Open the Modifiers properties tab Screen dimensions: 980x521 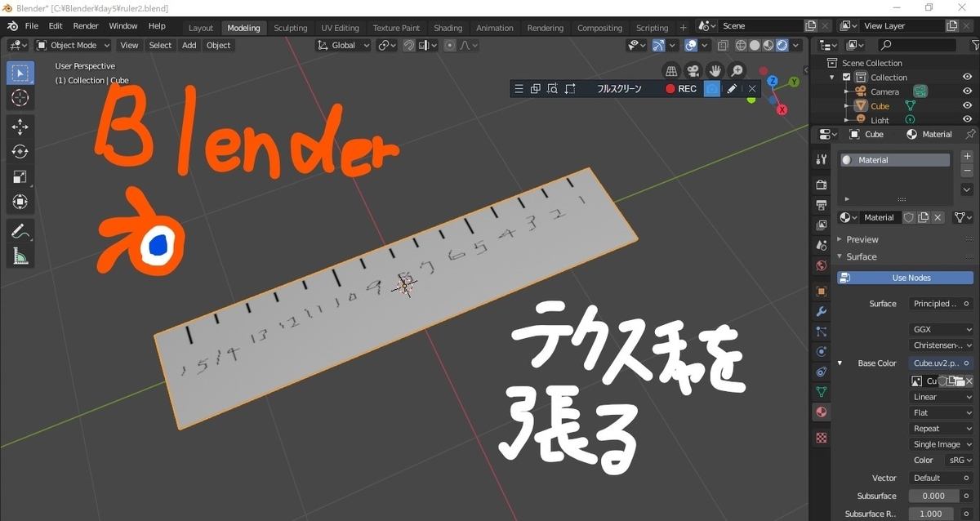pos(822,311)
